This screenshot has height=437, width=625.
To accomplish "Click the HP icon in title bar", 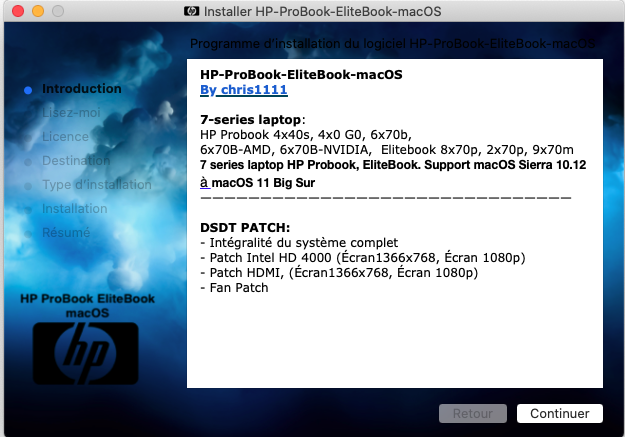I will click(x=192, y=11).
